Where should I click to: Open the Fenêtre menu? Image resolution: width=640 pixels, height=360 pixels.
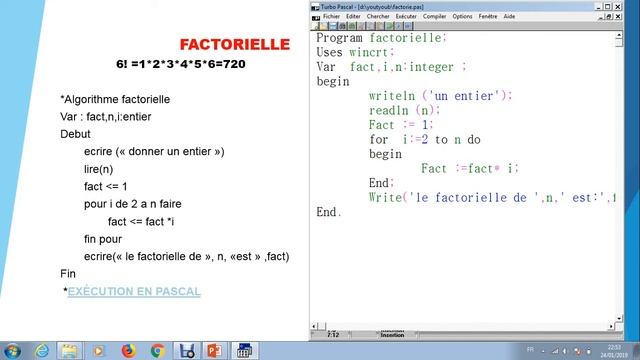(x=488, y=16)
